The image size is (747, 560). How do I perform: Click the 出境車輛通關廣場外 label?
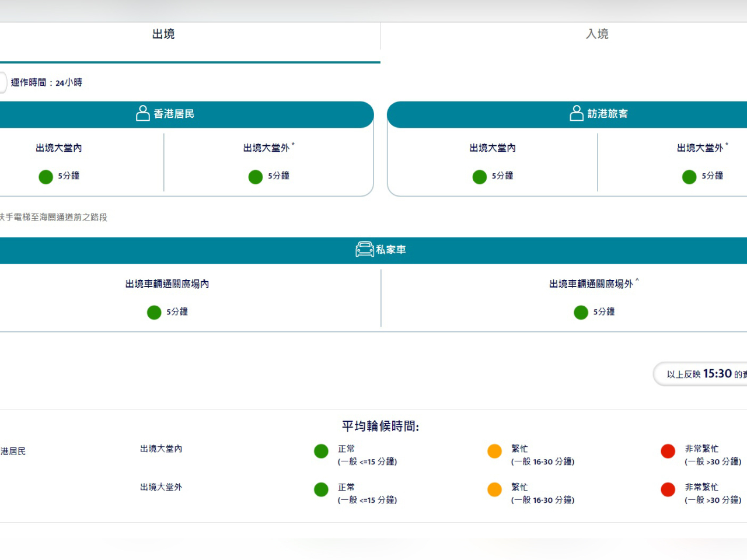[594, 283]
